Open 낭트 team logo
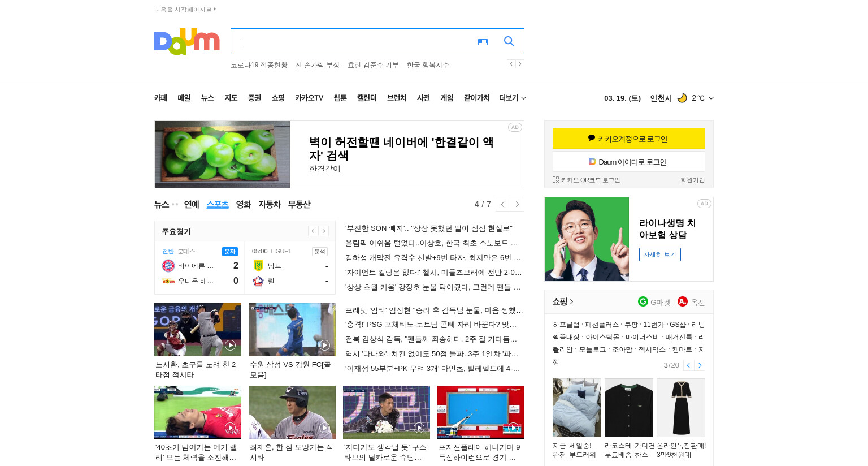The image size is (868, 466). click(x=258, y=266)
